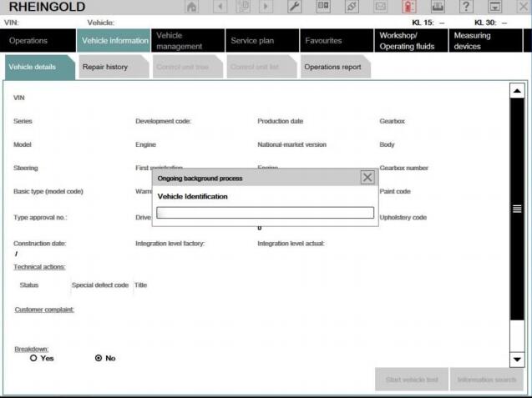This screenshot has height=398, width=532.
Task: Click the Body label
Action: tap(387, 144)
